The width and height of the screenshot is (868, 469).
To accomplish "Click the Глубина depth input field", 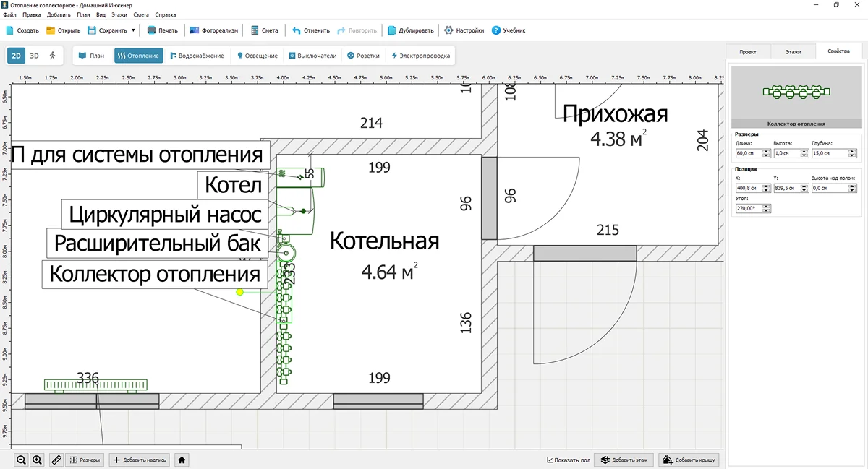I will pos(826,154).
